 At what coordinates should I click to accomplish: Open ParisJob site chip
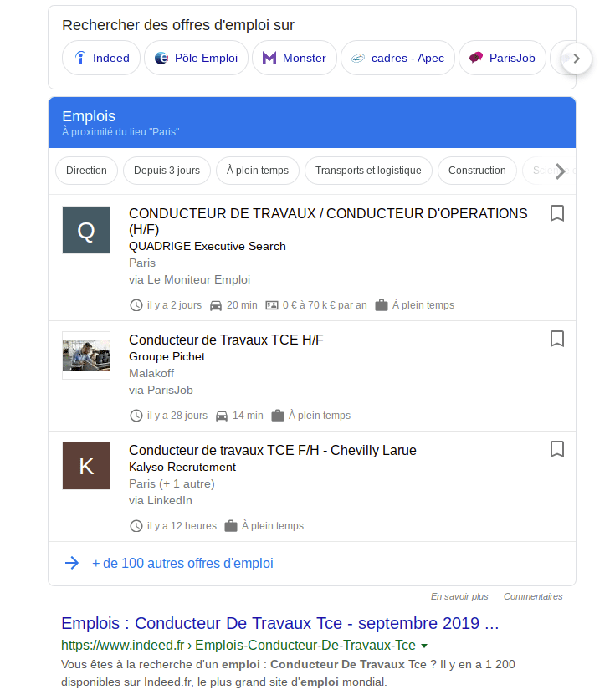(x=502, y=58)
